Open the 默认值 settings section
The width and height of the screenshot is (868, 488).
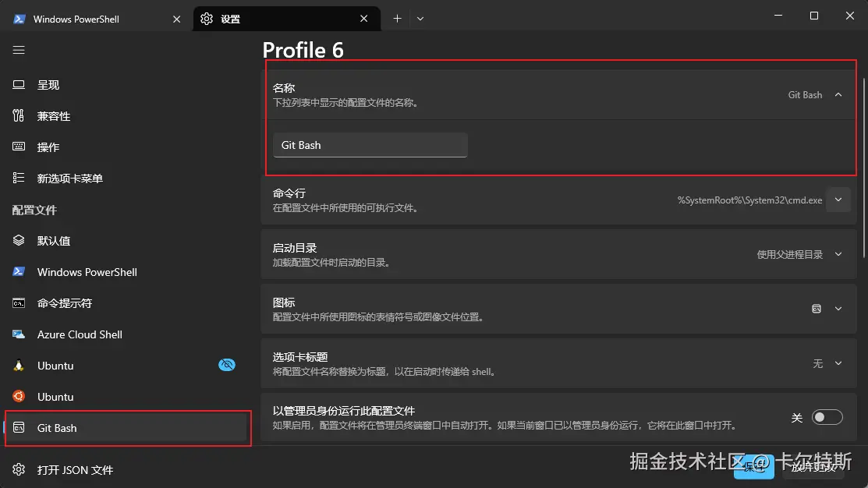pos(52,240)
